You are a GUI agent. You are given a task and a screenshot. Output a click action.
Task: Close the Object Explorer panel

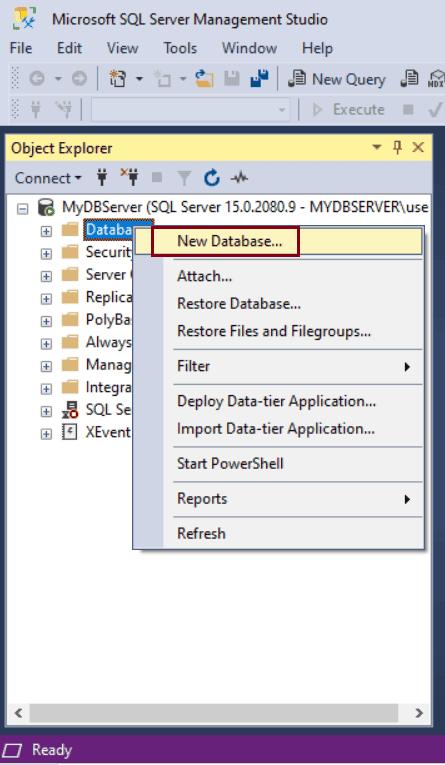418,147
